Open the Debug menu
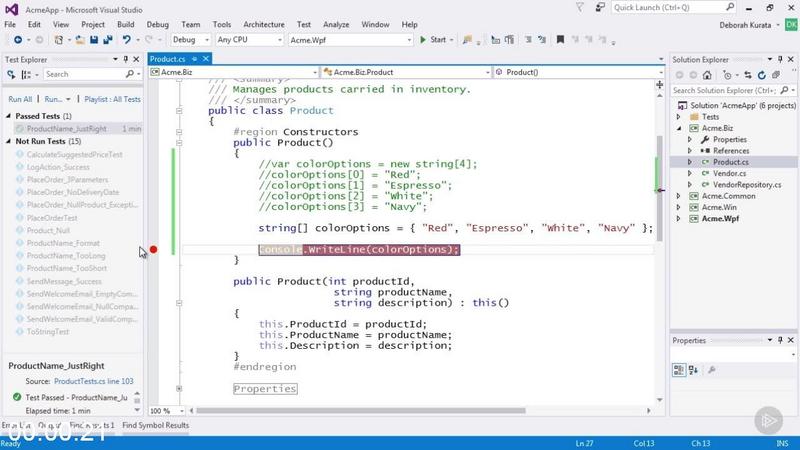This screenshot has height=450, width=800. 158,24
